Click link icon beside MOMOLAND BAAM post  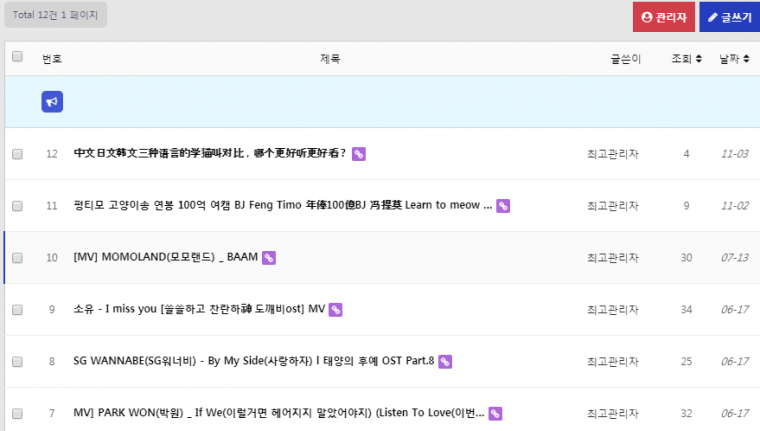coord(269,258)
